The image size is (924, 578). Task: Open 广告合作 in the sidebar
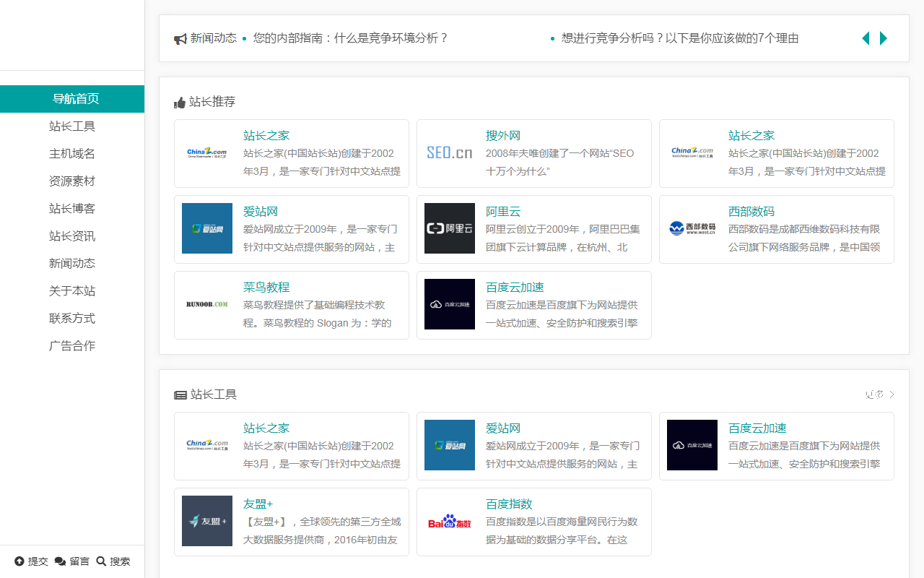[72, 346]
